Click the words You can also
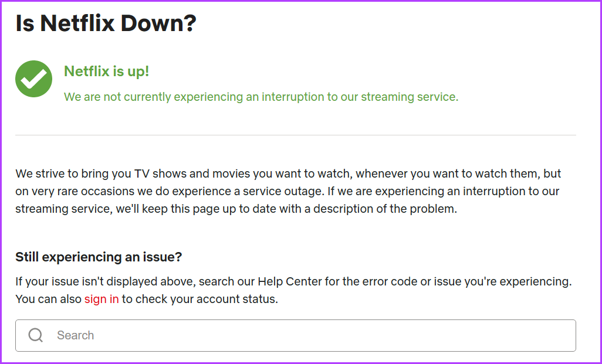This screenshot has height=364, width=602. pyautogui.click(x=48, y=299)
